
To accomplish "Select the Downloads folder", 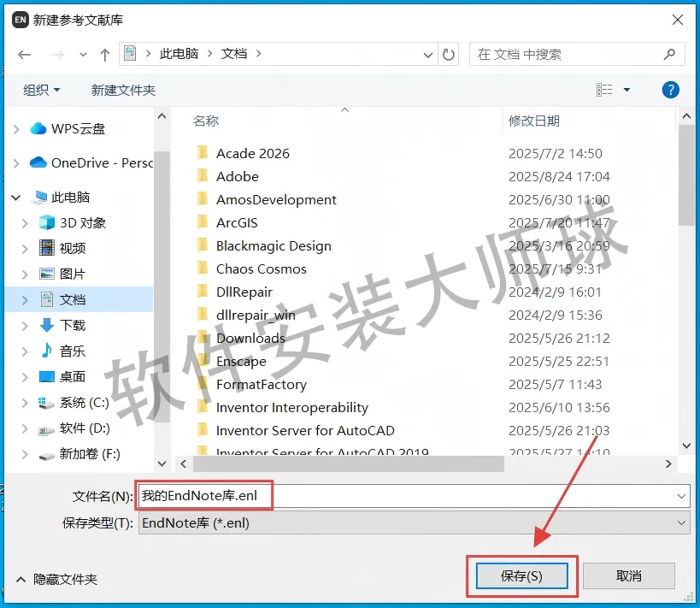I will click(241, 338).
